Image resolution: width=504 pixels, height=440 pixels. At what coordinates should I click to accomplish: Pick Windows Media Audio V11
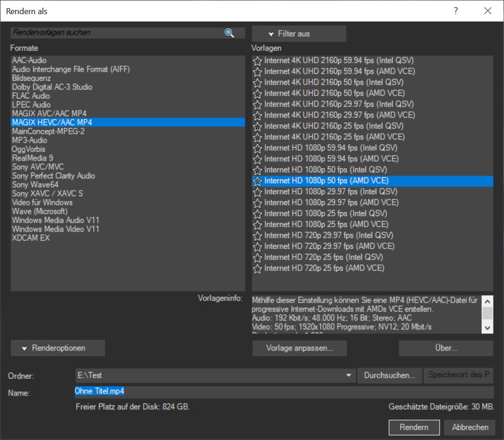[128, 220]
